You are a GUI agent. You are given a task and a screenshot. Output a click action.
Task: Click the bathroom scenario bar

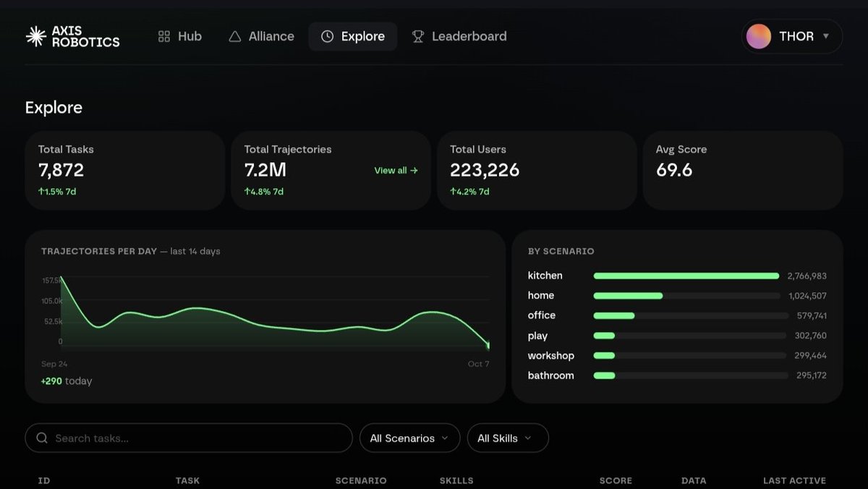click(691, 375)
